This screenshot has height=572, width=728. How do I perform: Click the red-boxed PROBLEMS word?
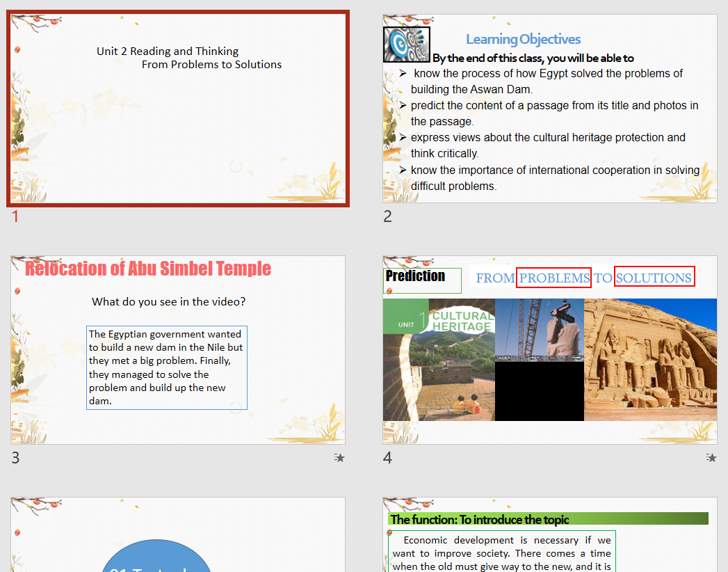pyautogui.click(x=553, y=278)
